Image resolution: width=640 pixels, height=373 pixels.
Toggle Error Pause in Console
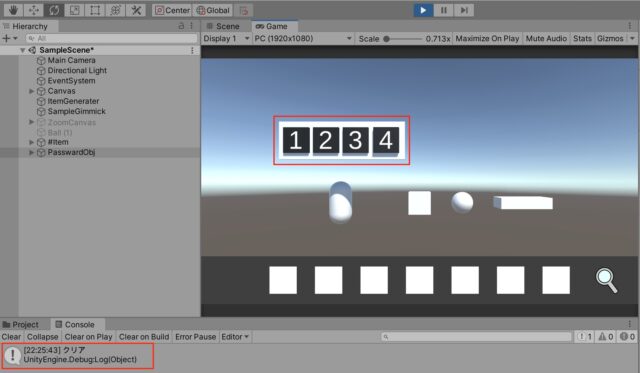(196, 337)
